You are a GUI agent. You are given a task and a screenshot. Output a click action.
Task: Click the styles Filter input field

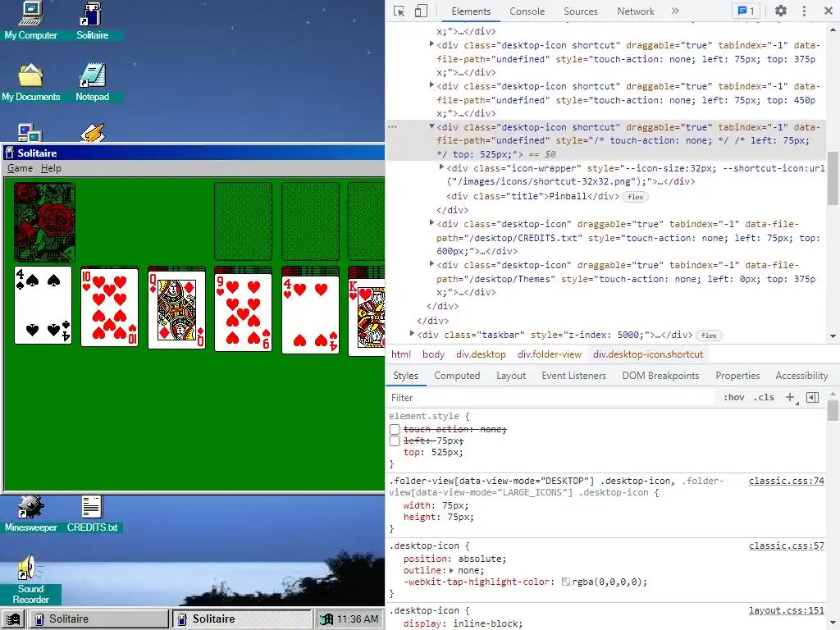point(552,398)
